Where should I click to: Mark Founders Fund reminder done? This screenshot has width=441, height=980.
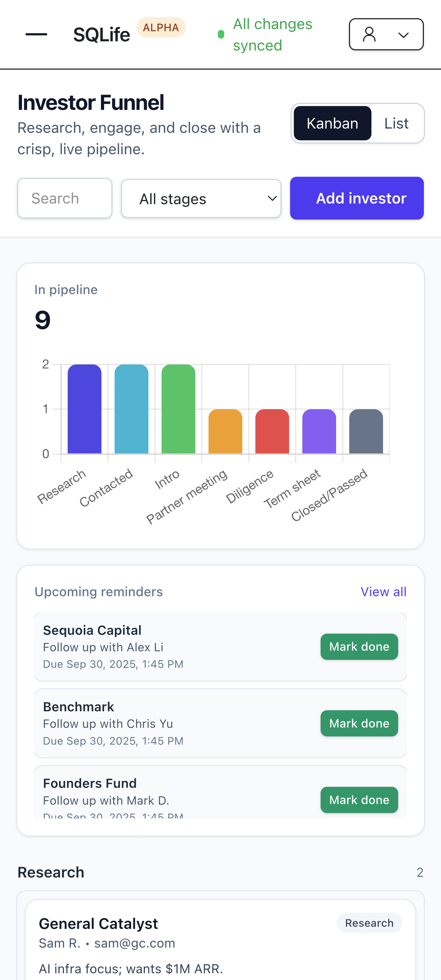(359, 800)
